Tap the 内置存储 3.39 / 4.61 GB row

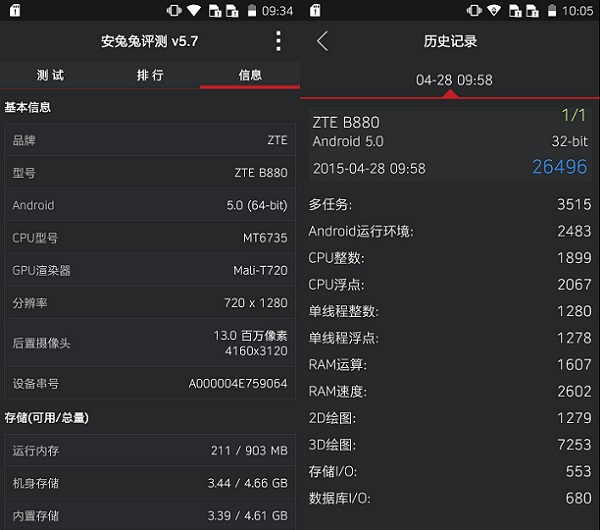(x=150, y=515)
